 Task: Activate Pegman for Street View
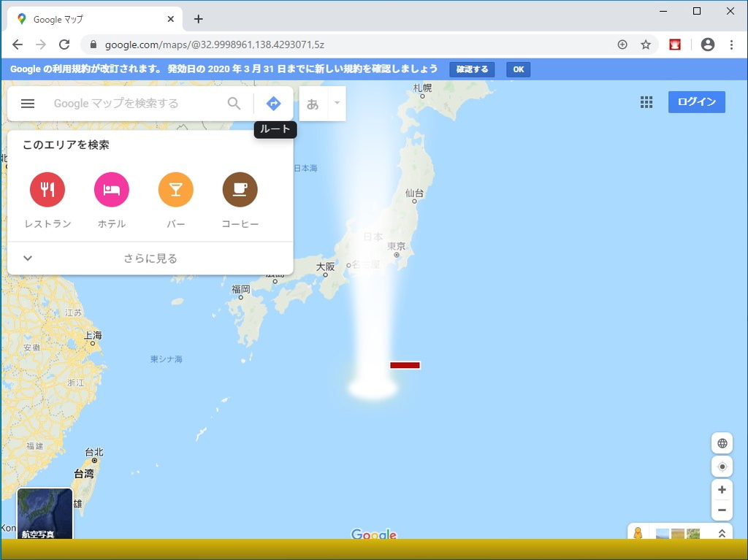638,534
